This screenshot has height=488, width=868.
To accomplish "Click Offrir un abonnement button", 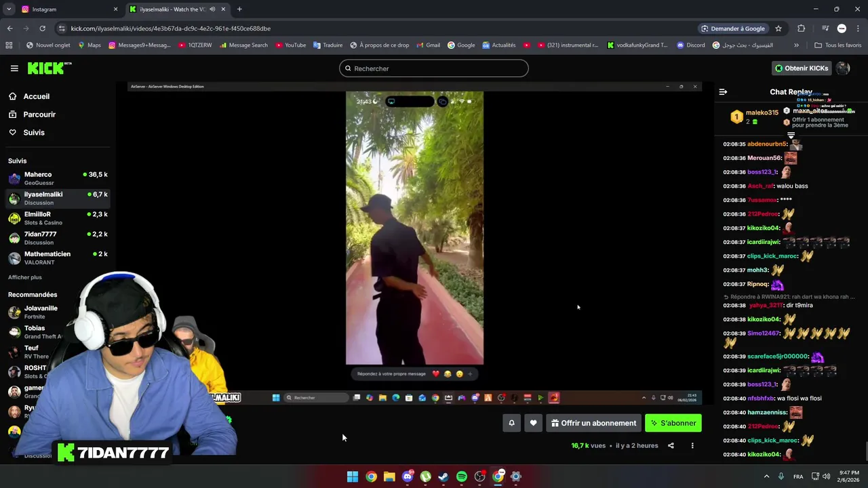I will pos(594,423).
